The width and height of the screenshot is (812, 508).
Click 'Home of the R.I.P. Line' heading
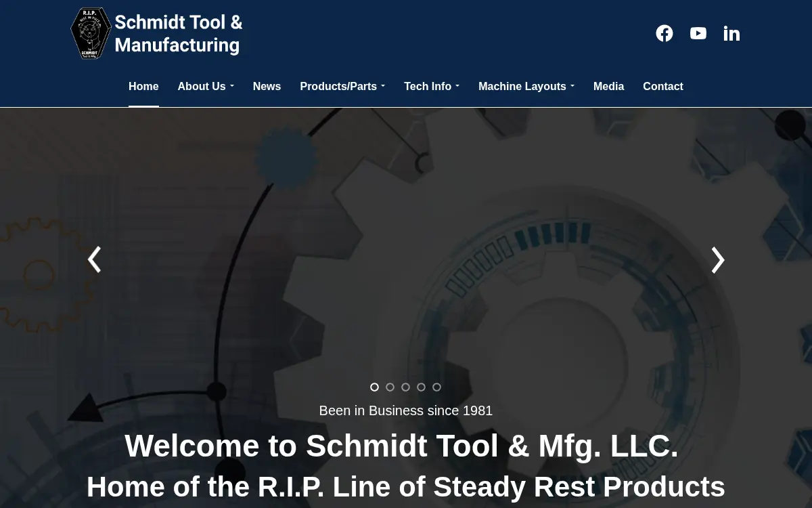click(x=406, y=487)
